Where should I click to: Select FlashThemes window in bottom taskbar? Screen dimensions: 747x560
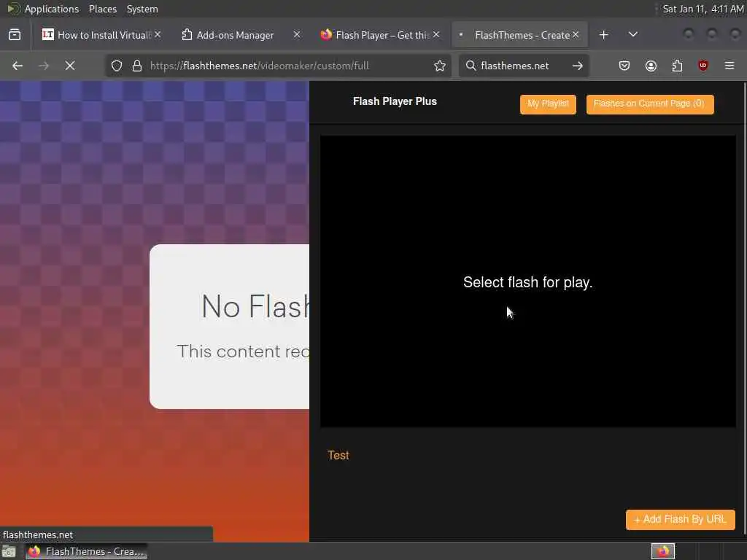[86, 551]
